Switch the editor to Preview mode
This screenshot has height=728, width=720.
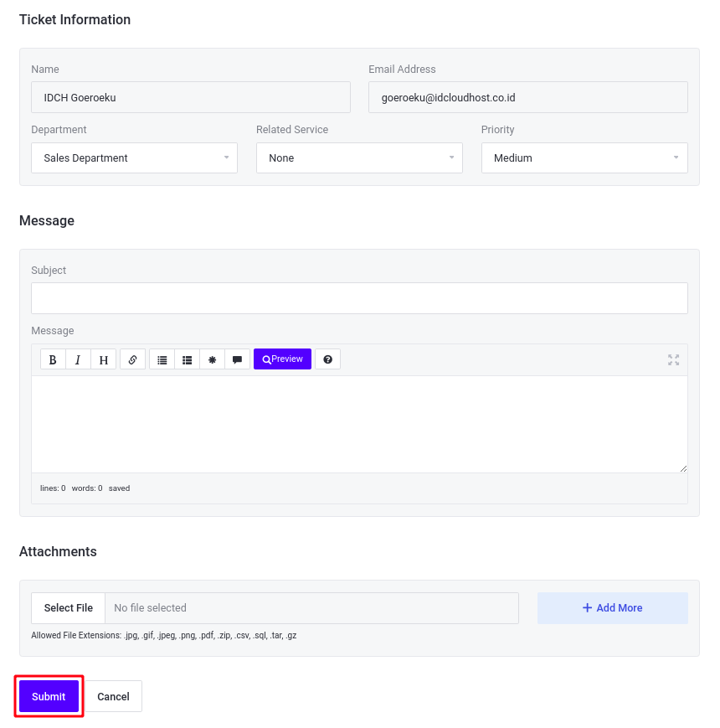coord(282,359)
